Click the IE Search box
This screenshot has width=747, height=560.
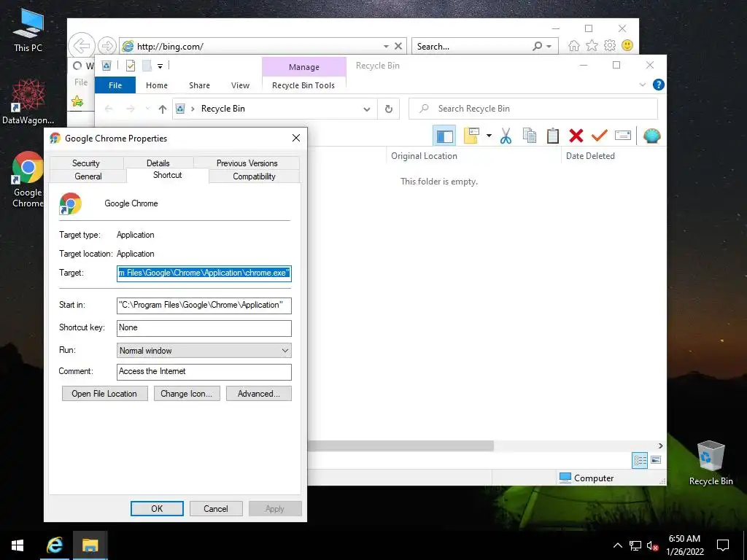[x=472, y=46]
